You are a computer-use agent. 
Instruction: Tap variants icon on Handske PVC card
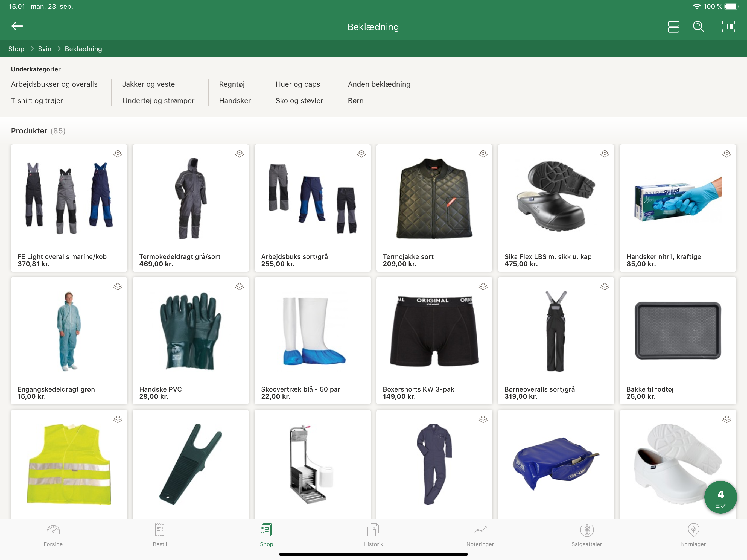[240, 286]
